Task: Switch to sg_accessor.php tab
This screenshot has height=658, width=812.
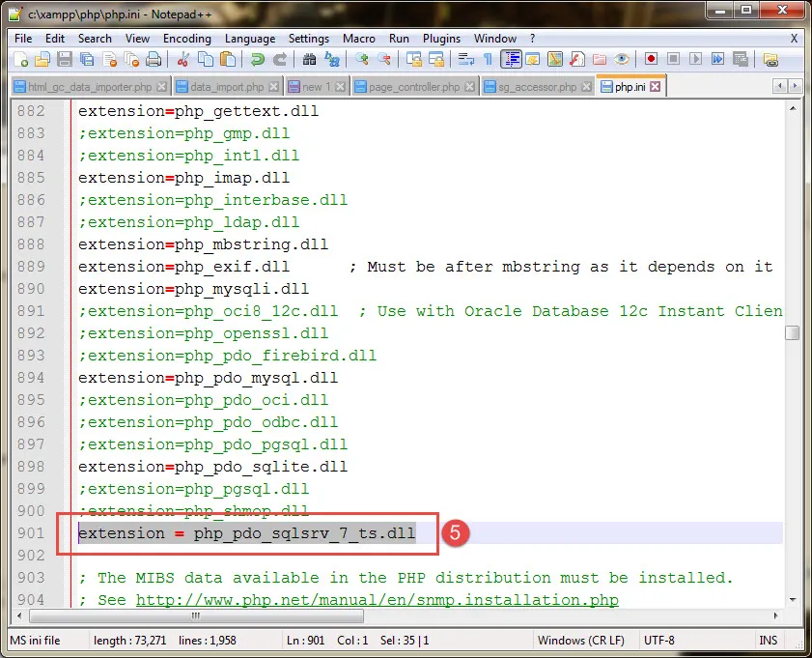Action: point(537,87)
